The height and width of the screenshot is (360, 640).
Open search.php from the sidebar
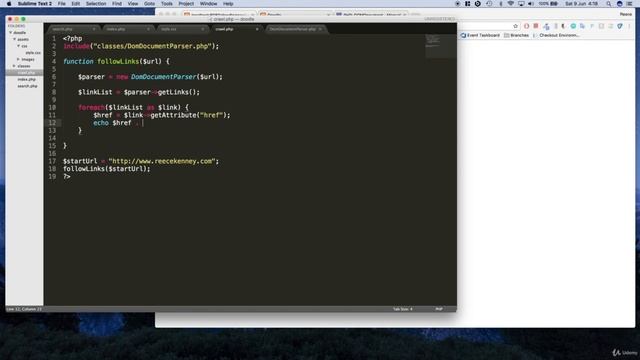(27, 86)
